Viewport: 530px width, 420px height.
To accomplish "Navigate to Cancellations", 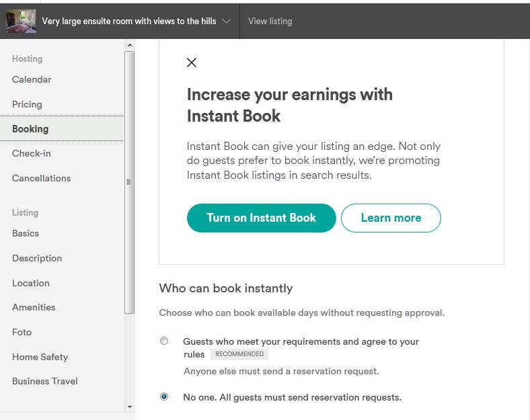I will coord(41,178).
